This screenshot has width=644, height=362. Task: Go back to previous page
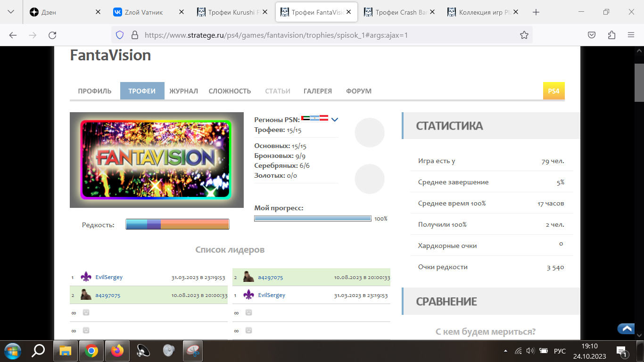[13, 35]
